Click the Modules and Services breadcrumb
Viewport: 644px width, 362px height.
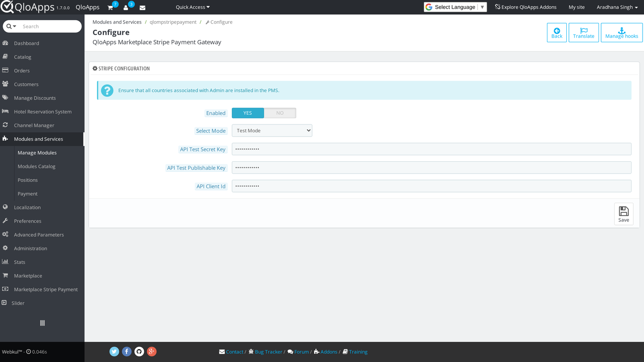pyautogui.click(x=117, y=22)
